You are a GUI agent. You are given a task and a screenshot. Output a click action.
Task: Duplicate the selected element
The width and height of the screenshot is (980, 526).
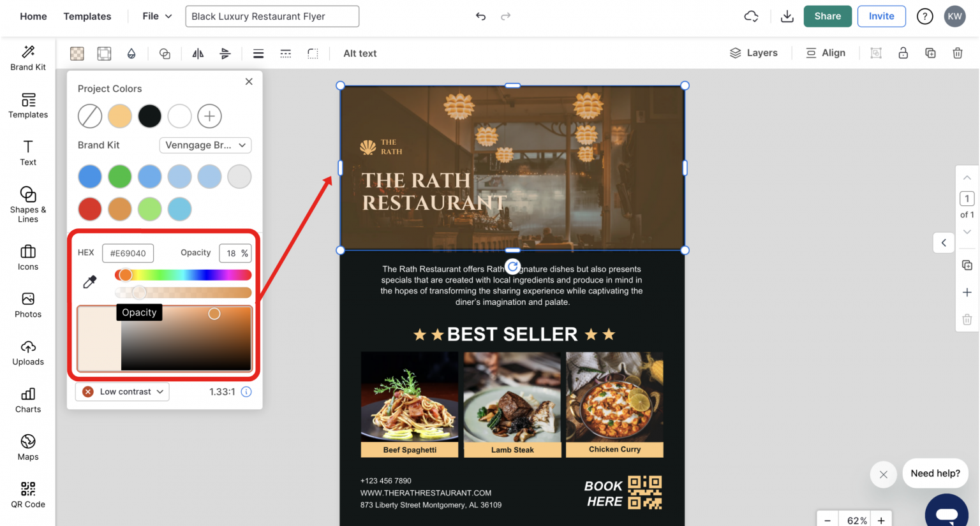(x=930, y=53)
